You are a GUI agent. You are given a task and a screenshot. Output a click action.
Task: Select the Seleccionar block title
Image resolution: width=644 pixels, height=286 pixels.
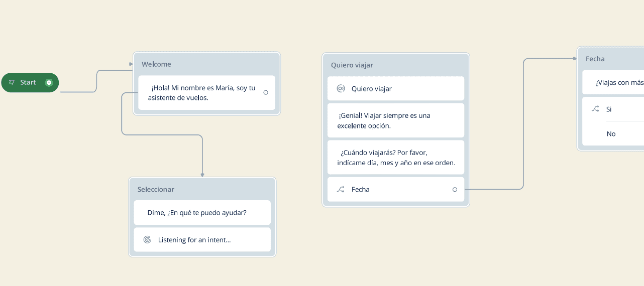[156, 189]
